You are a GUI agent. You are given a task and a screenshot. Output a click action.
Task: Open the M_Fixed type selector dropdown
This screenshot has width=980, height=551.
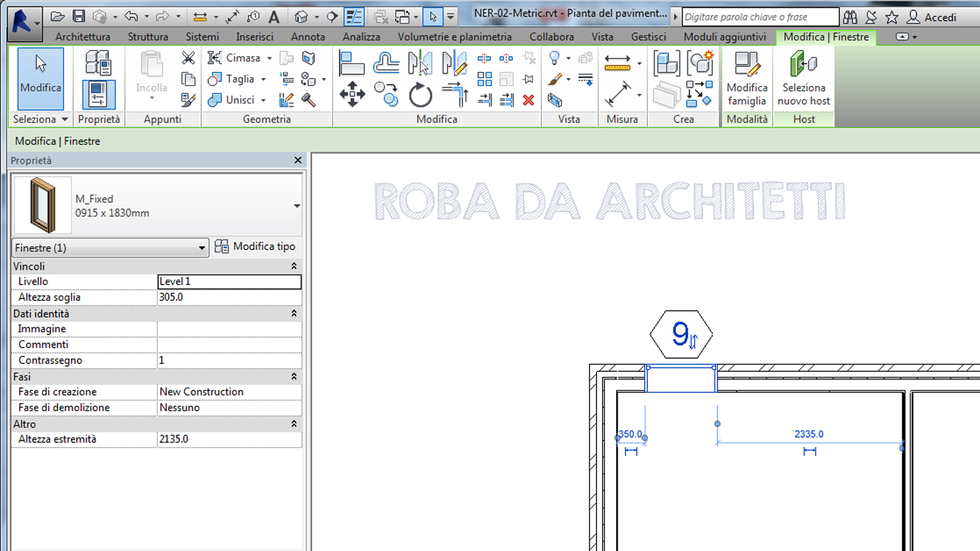tap(297, 206)
